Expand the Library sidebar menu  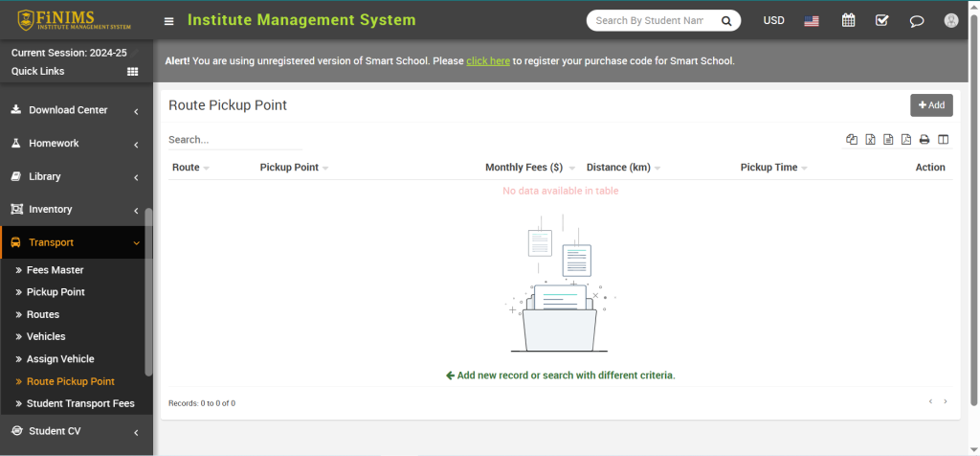click(x=76, y=176)
